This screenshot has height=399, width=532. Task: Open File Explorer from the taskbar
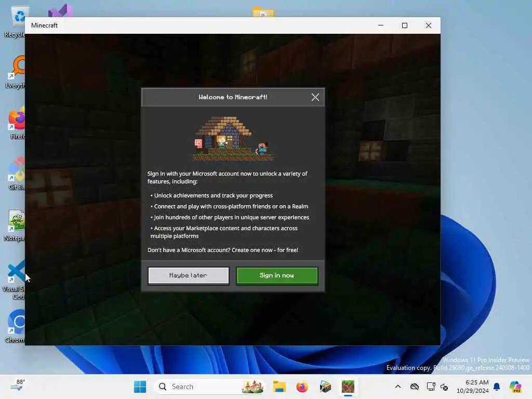(279, 387)
